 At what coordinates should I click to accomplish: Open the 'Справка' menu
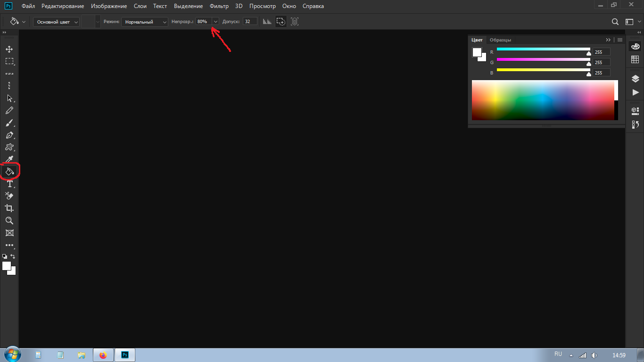coord(313,6)
